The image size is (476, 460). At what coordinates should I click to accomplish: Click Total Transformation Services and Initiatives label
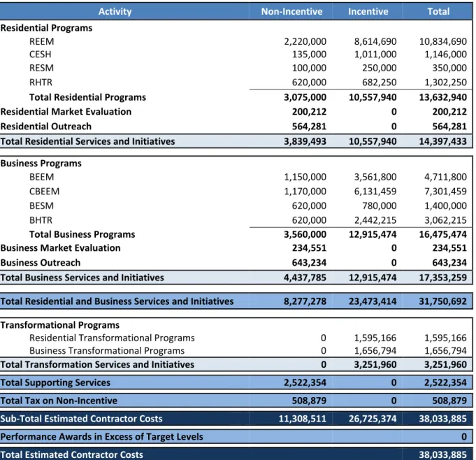97,364
